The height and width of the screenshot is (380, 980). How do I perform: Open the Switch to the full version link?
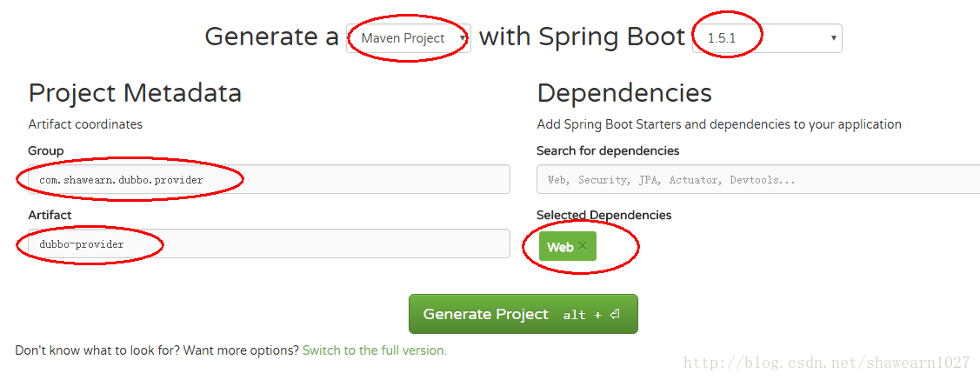[375, 350]
